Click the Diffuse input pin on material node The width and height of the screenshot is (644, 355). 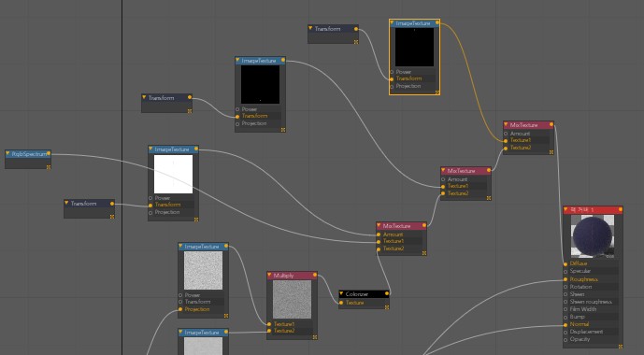pos(565,263)
